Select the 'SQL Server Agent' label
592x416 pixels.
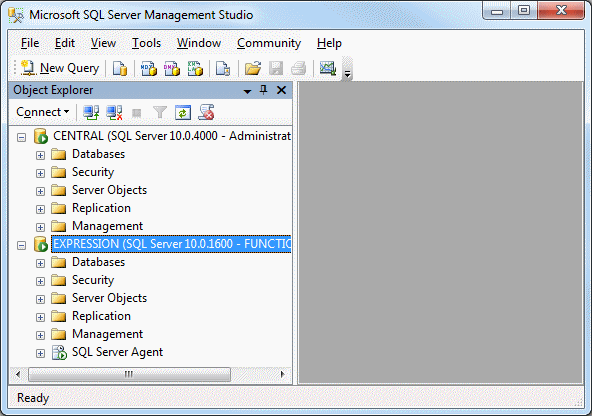(x=117, y=352)
